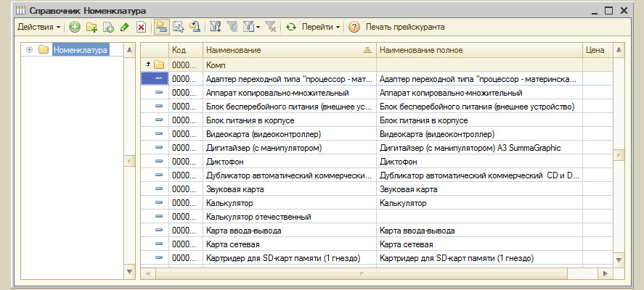Viewport: 644px width, 290px height.
Task: Click the green Add new item icon
Action: [x=75, y=27]
